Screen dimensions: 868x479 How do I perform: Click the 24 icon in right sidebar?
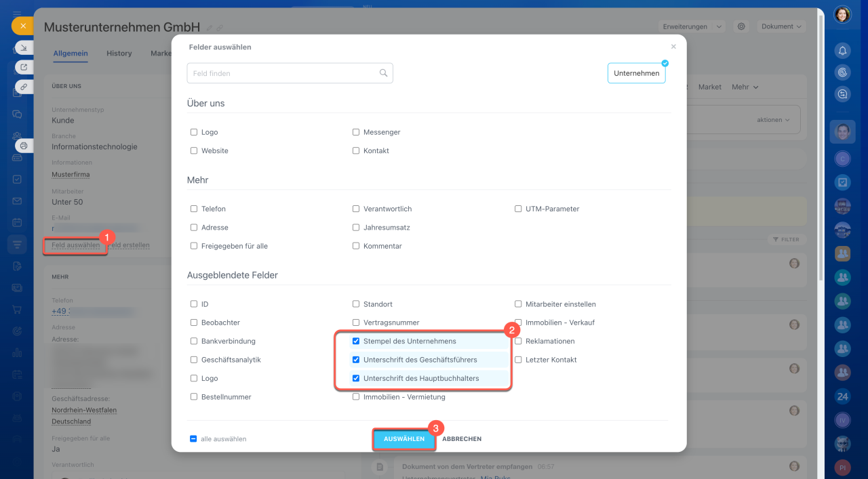842,396
